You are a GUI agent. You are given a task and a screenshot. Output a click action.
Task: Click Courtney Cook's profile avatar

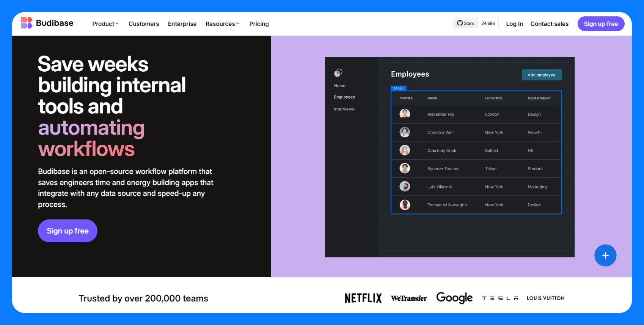pos(405,150)
